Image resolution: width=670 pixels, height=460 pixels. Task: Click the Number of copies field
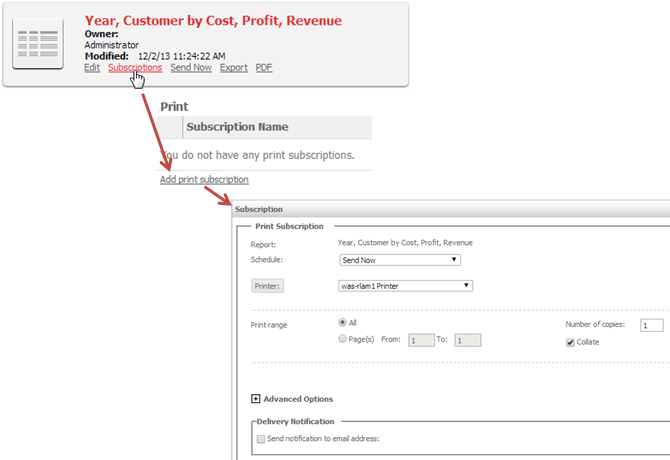coord(652,325)
